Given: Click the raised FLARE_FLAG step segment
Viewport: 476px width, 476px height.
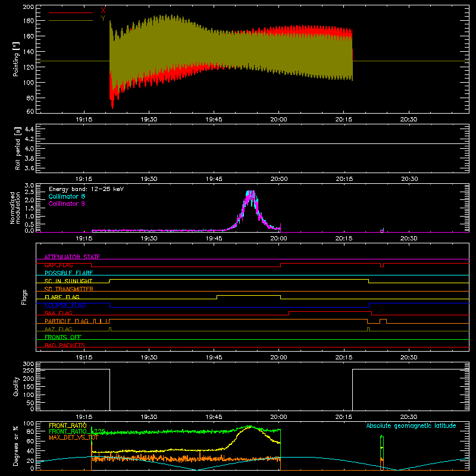Looking at the screenshot, I should tap(249, 295).
